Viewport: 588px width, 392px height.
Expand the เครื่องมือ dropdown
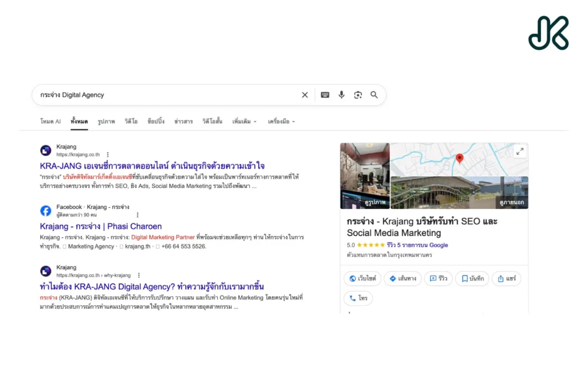click(281, 122)
